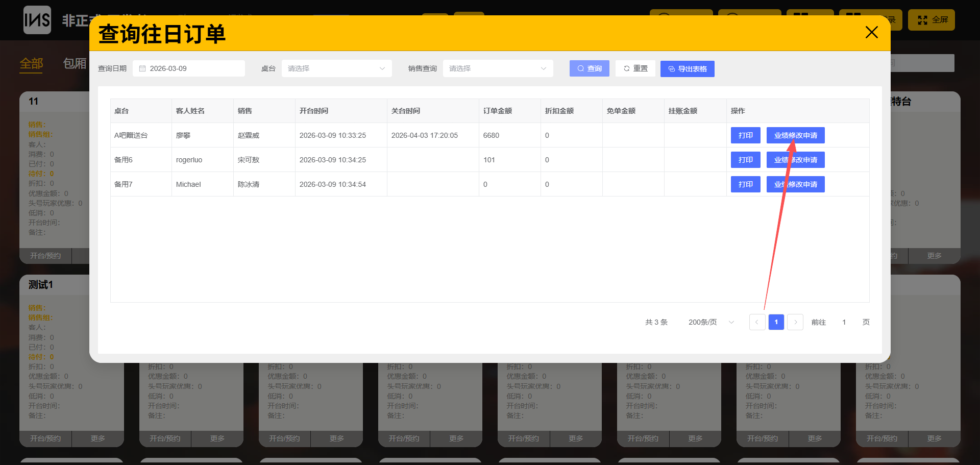Click 业绩修改申请 for 备用6 row

(x=795, y=160)
